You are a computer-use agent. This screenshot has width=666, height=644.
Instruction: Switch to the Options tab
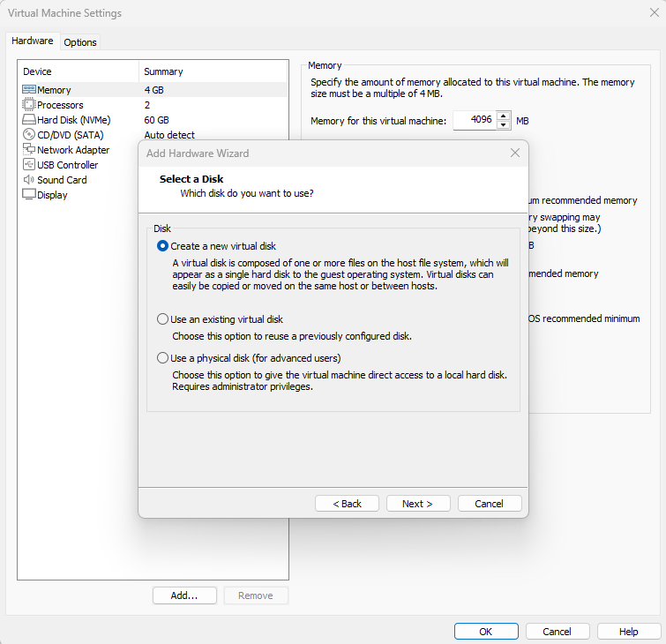[x=80, y=42]
